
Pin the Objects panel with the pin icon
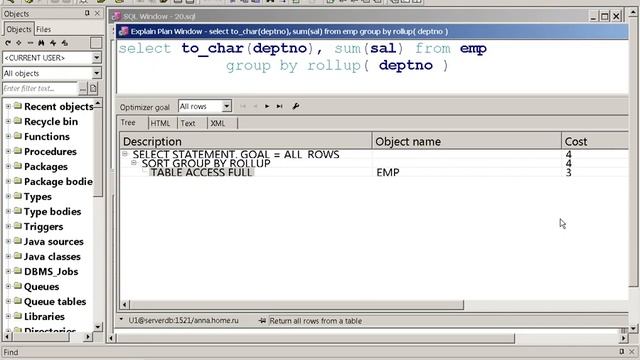[x=87, y=13]
